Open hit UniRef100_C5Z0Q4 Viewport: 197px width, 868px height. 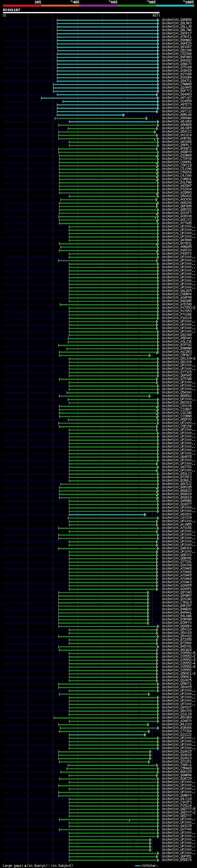[x=176, y=54]
